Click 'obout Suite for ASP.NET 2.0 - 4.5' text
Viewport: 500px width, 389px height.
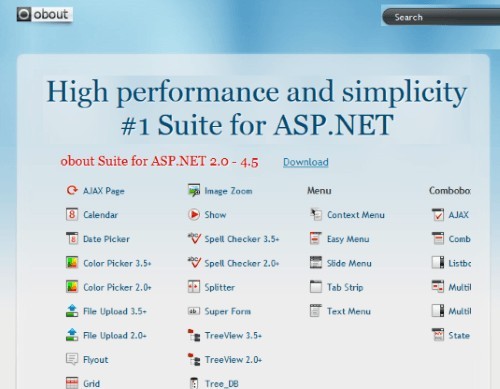coord(159,161)
